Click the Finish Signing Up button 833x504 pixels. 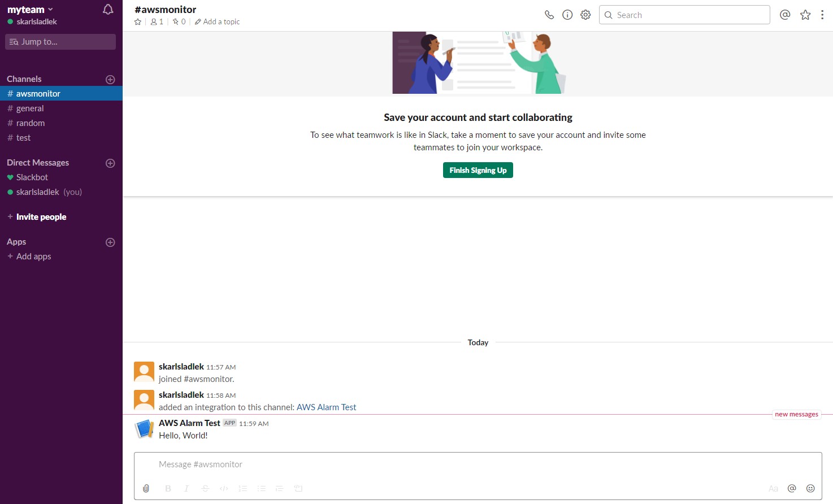[x=478, y=170]
